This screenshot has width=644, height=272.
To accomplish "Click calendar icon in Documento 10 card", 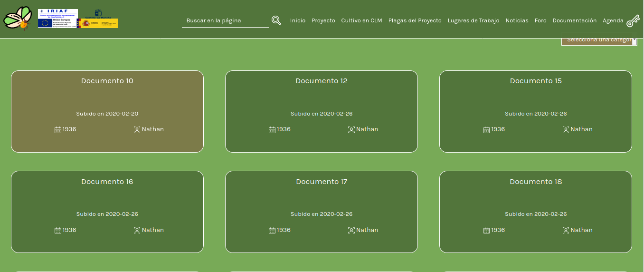I will (x=58, y=129).
